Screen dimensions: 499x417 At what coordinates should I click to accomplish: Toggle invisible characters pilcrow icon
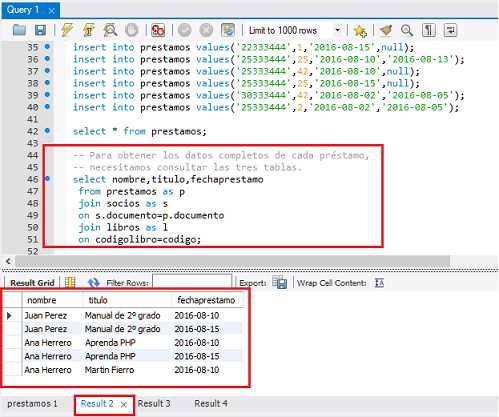tap(429, 30)
